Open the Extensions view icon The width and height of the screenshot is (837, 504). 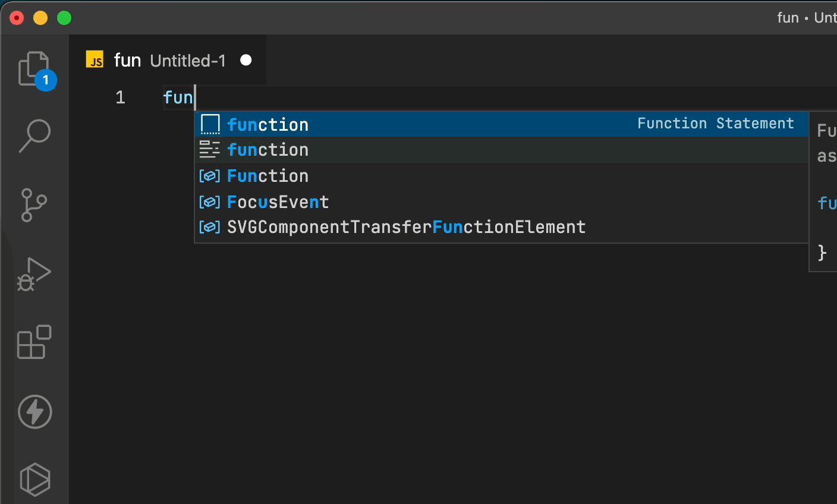[x=34, y=342]
